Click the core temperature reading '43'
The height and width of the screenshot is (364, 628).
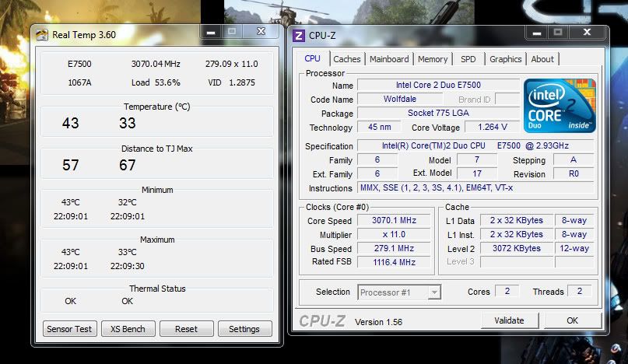[x=71, y=123]
